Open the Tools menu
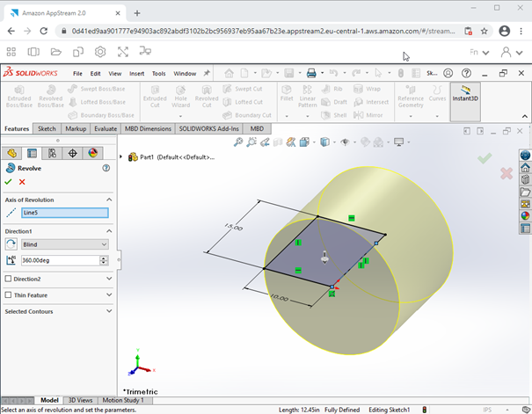The height and width of the screenshot is (414, 532). [159, 74]
